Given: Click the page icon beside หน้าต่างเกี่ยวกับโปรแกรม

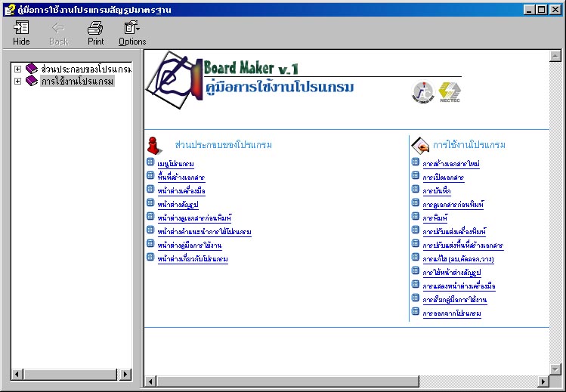Looking at the screenshot, I should point(150,257).
